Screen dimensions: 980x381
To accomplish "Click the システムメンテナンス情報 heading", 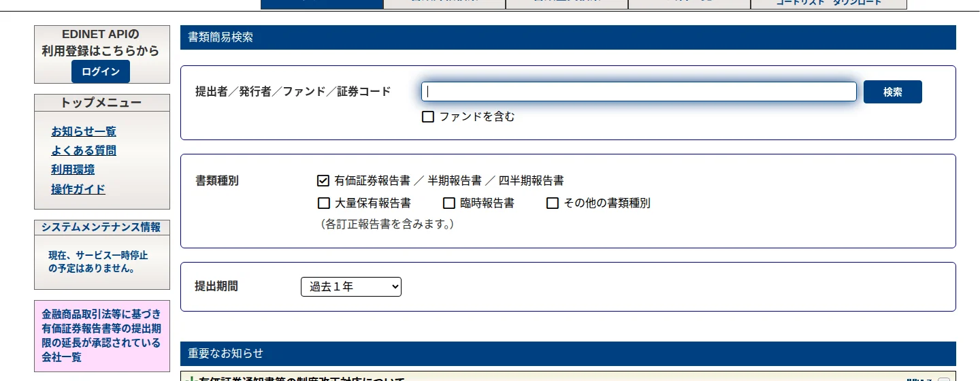I will point(102,227).
